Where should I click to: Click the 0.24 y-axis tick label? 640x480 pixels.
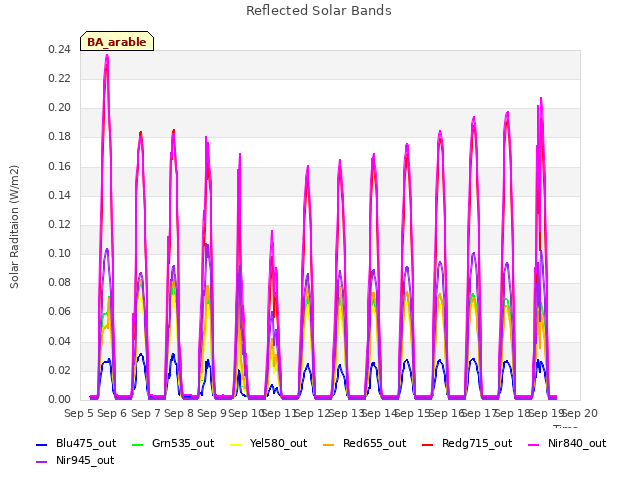pyautogui.click(x=59, y=49)
